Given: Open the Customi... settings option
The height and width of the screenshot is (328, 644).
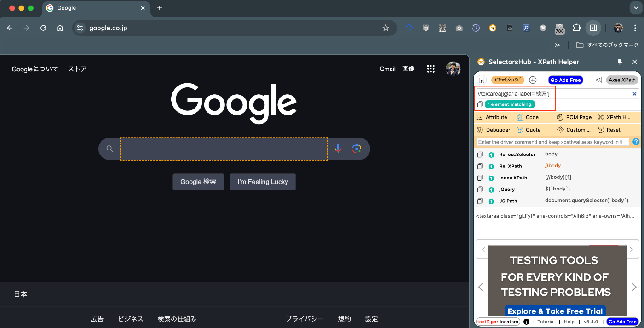Looking at the screenshot, I should pyautogui.click(x=574, y=130).
